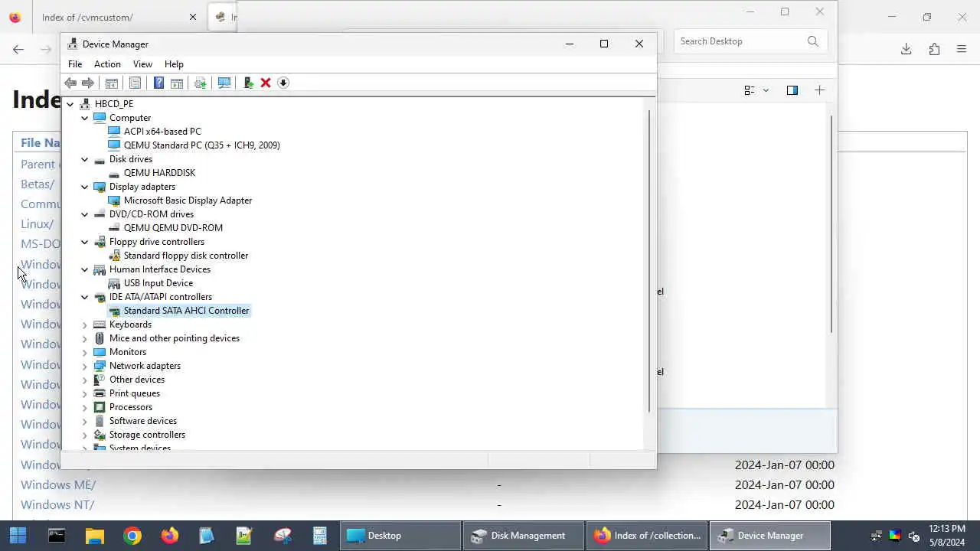Click the taskbar clock showing 12:13 PM
Viewport: 980px width, 551px height.
click(x=947, y=536)
